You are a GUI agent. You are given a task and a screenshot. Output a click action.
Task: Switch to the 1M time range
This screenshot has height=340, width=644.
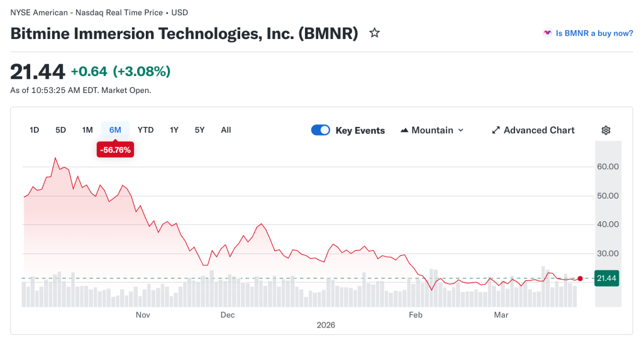(x=87, y=130)
